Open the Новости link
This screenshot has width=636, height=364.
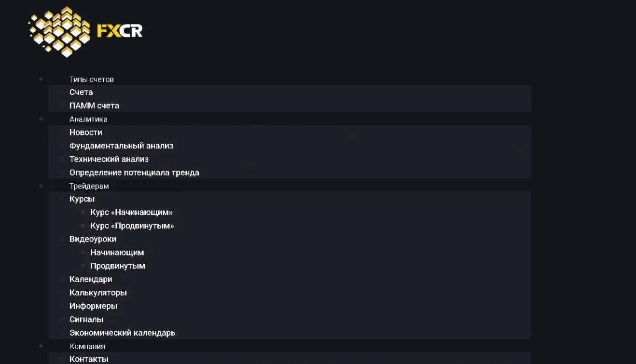86,132
